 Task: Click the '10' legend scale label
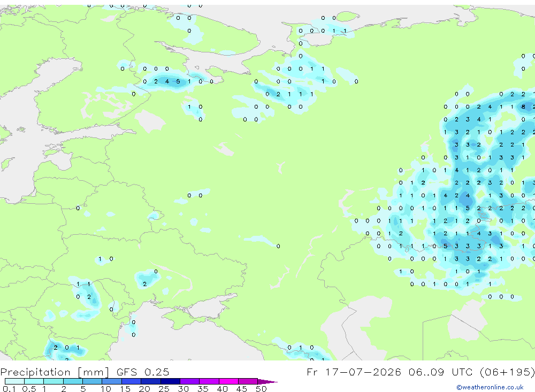pyautogui.click(x=105, y=389)
